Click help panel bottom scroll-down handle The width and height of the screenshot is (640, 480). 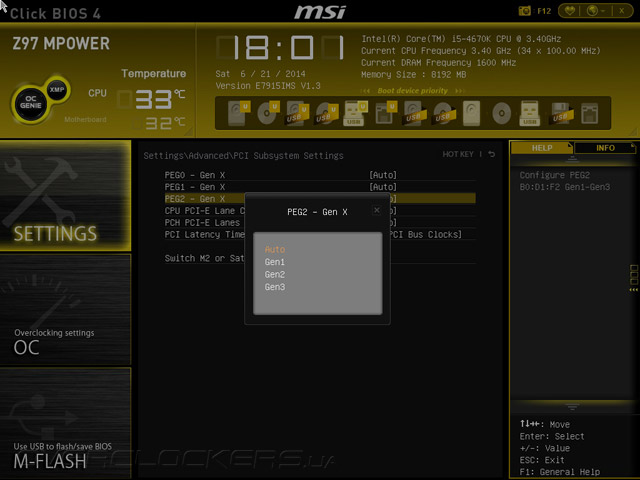click(572, 407)
